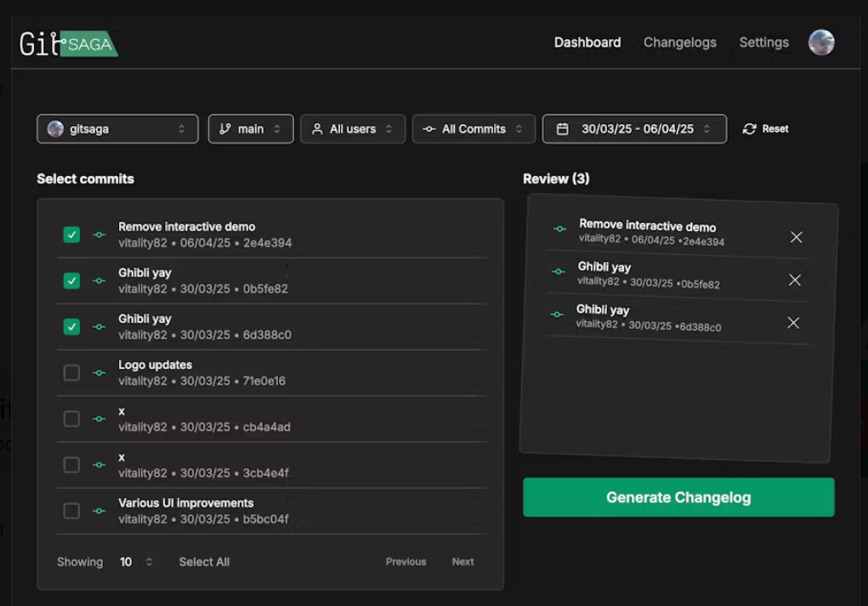Click the 'Remove interactive demo' title in commit list
This screenshot has width=868, height=606.
186,227
